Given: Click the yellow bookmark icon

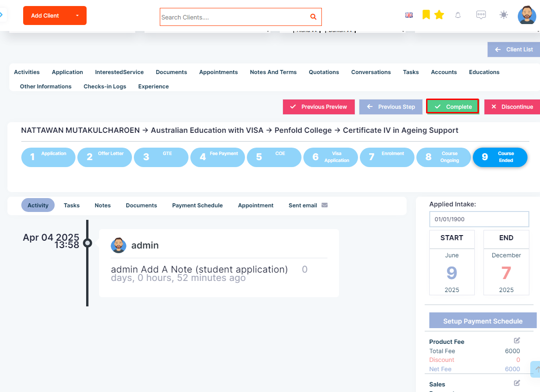Looking at the screenshot, I should click(x=426, y=15).
